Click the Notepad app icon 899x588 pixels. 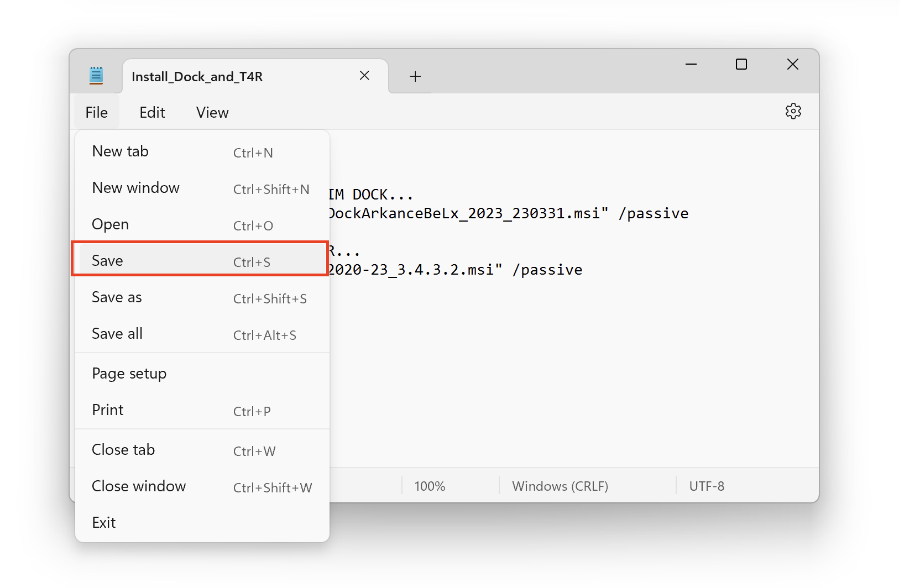click(x=96, y=76)
